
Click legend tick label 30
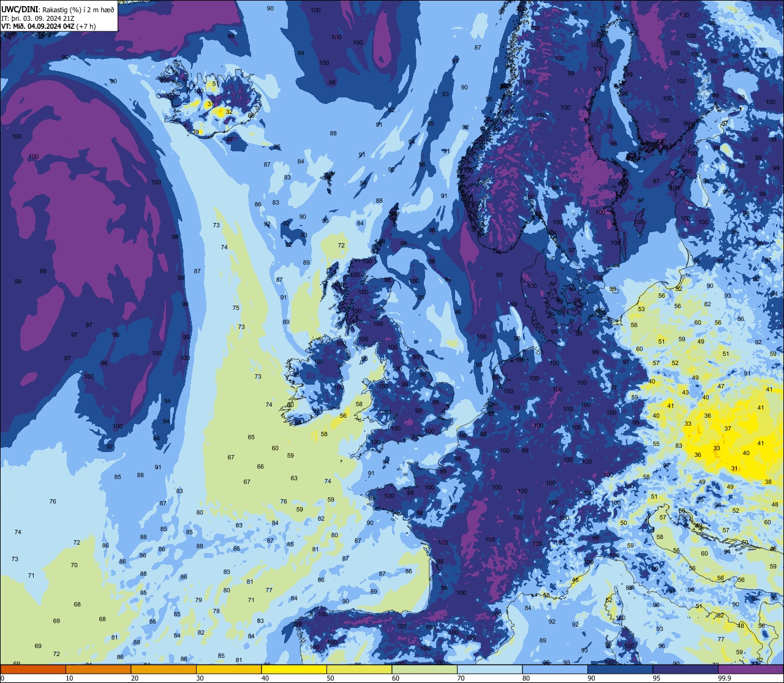point(200,677)
